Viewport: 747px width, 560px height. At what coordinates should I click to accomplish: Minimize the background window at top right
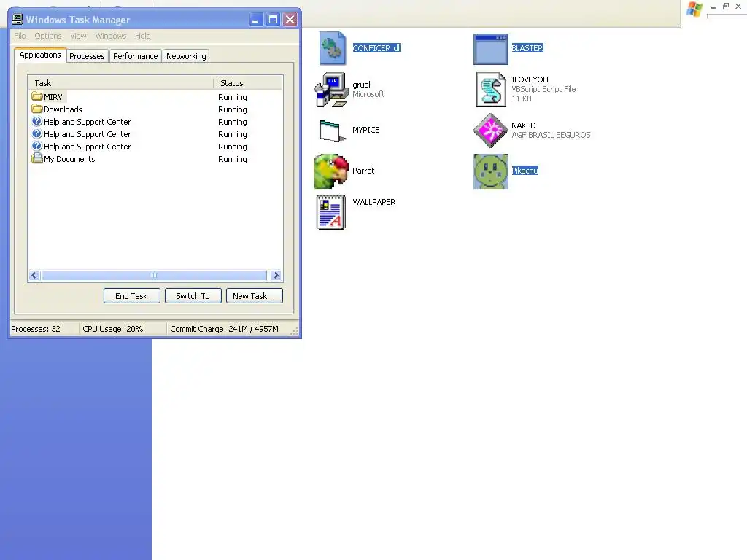[713, 7]
